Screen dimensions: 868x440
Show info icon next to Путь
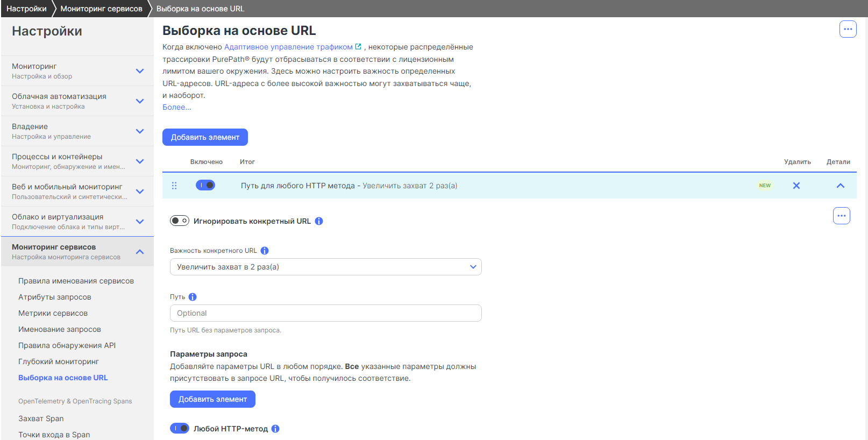click(x=193, y=297)
